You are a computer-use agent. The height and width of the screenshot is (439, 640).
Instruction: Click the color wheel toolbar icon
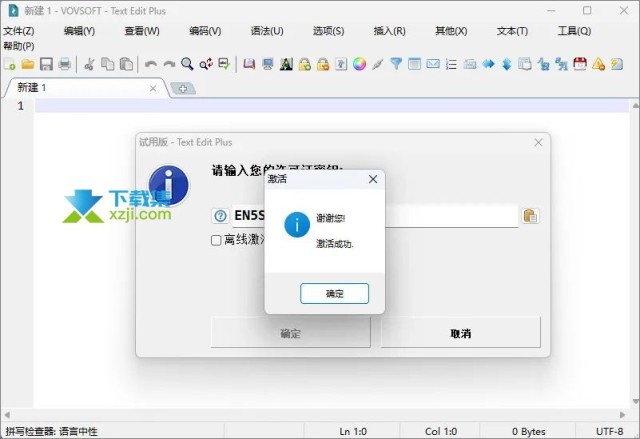tap(359, 64)
